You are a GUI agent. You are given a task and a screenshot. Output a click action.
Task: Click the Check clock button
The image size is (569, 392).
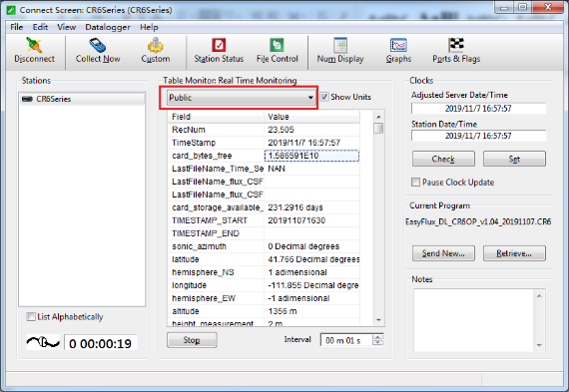pyautogui.click(x=443, y=159)
